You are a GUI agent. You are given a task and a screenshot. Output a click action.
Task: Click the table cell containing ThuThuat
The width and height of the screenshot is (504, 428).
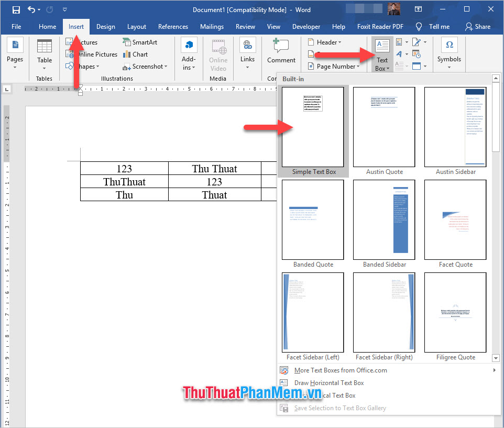pyautogui.click(x=124, y=182)
